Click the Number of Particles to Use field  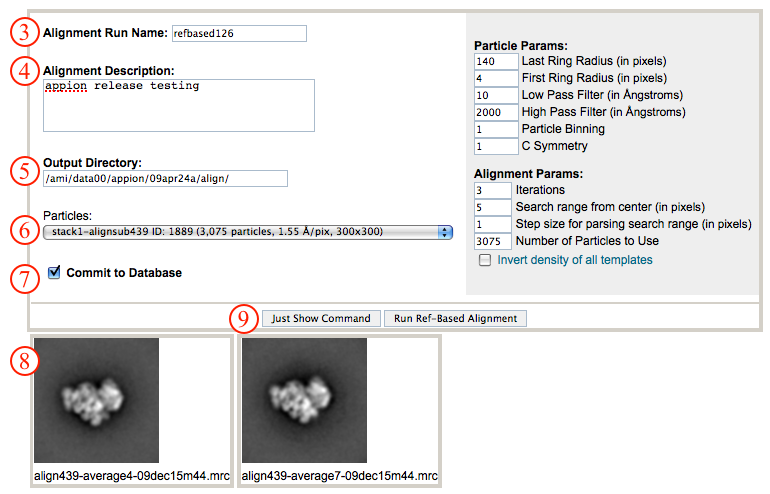pos(494,241)
